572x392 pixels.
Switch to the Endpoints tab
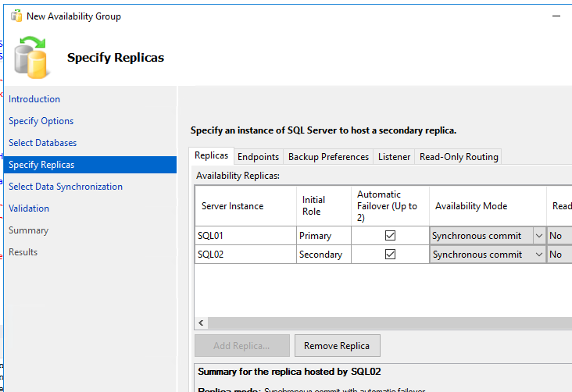point(259,157)
